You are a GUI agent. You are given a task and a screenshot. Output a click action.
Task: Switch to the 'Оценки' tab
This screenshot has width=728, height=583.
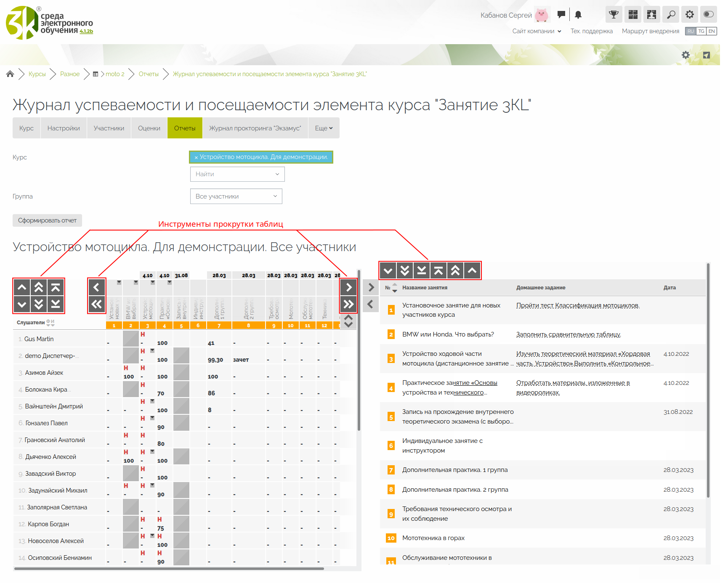[149, 128]
